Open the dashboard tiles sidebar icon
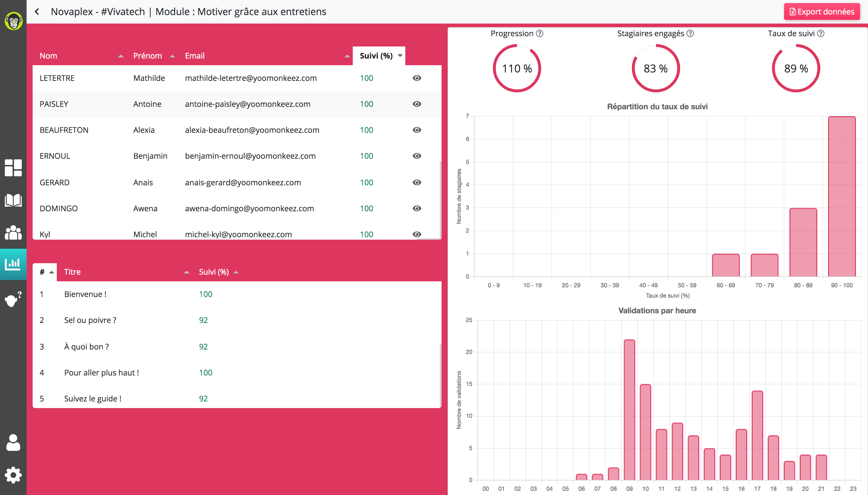868x495 pixels. tap(13, 168)
